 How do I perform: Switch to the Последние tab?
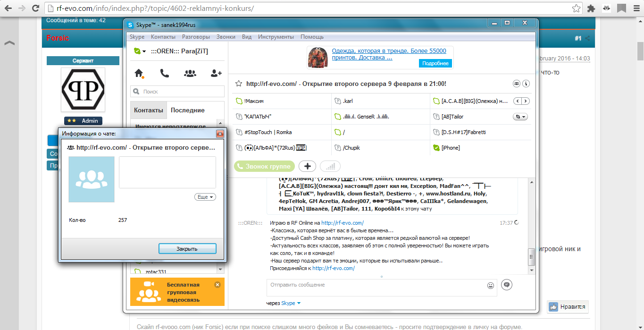pyautogui.click(x=188, y=110)
